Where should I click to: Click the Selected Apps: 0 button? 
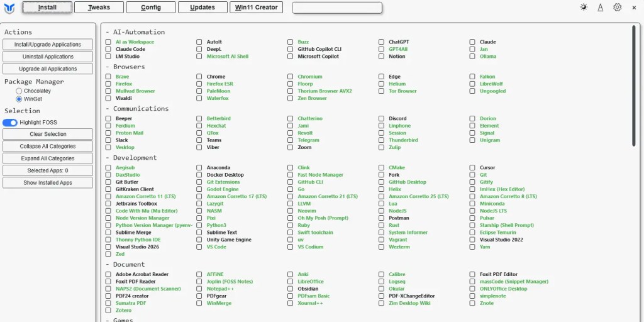pos(48,170)
